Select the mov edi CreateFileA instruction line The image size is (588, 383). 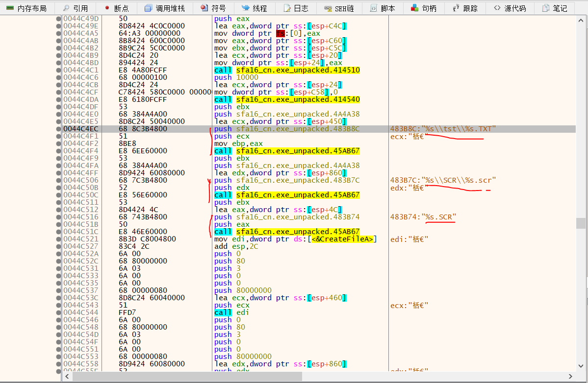(x=295, y=239)
